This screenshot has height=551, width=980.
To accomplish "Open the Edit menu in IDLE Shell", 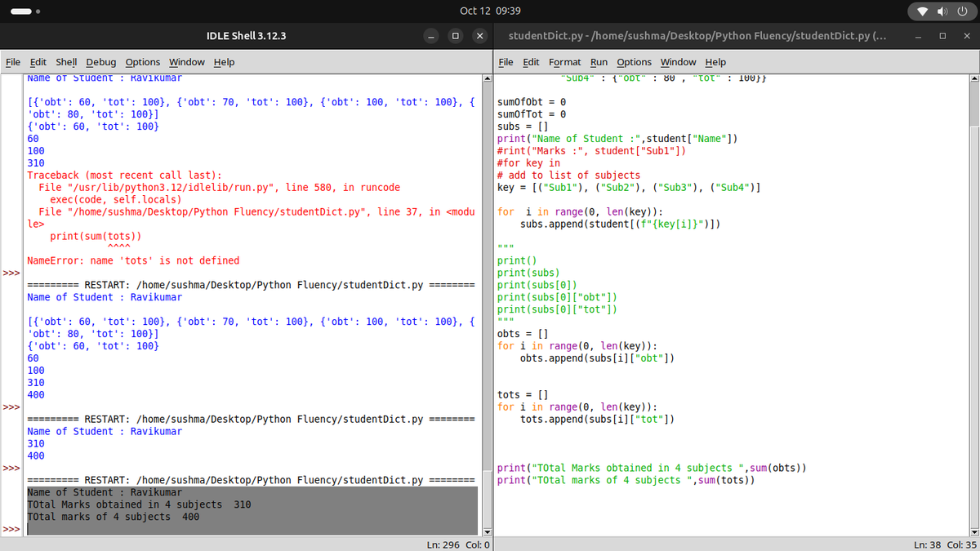I will [x=38, y=62].
